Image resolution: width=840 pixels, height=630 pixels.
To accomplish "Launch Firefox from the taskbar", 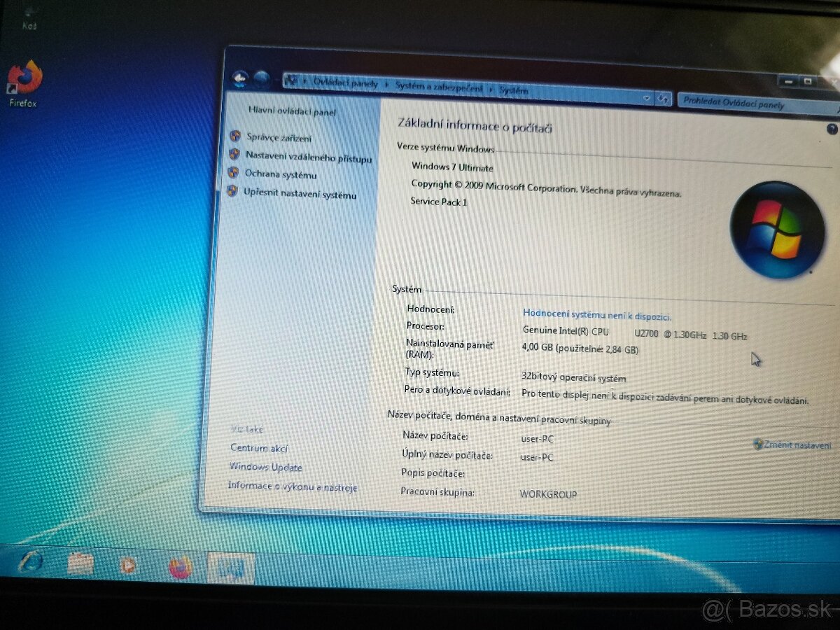I will [180, 566].
